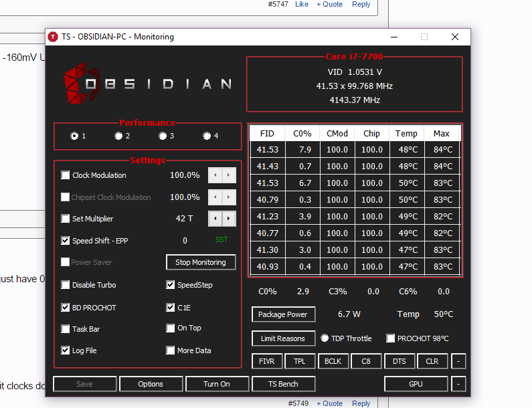The width and height of the screenshot is (532, 408).
Task: Decrease Chipset Clock Modulation left arrow
Action: click(x=215, y=197)
